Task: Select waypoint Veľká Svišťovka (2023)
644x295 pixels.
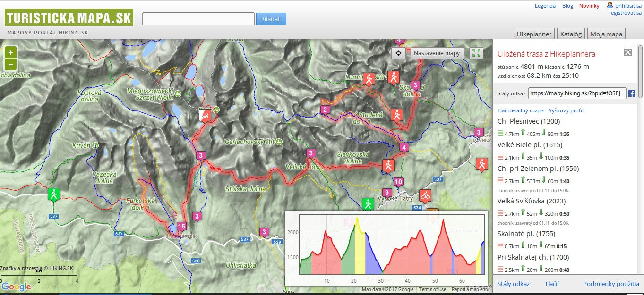Action: [x=531, y=201]
